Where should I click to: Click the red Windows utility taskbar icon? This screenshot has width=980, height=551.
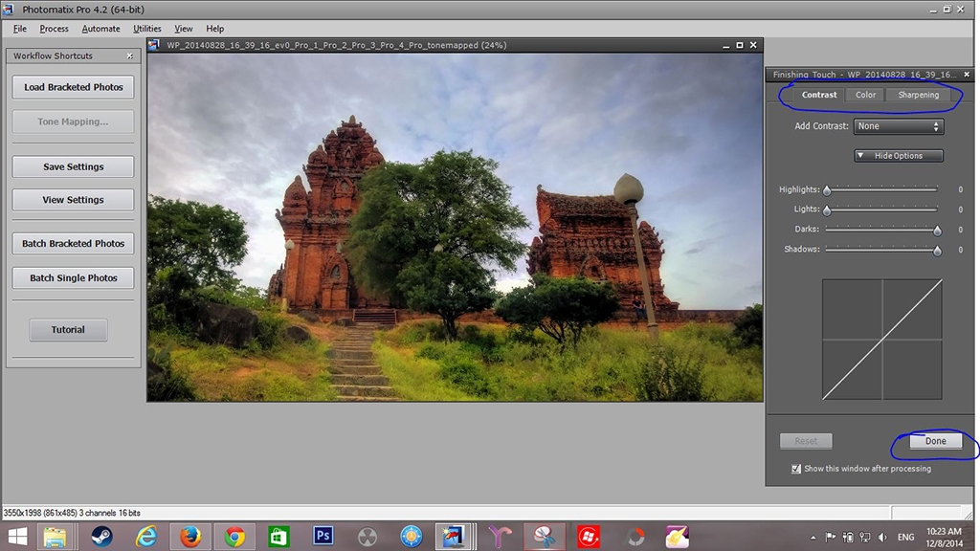point(588,537)
